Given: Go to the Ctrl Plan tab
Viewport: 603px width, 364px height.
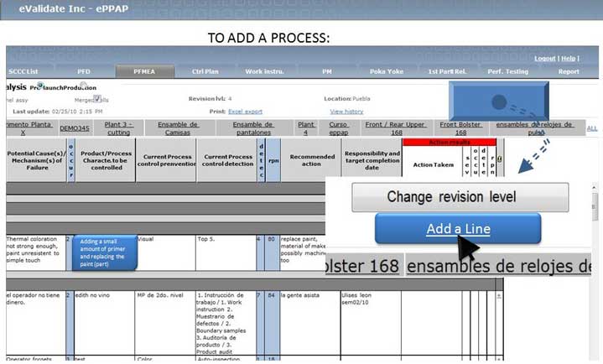Looking at the screenshot, I should 205,71.
